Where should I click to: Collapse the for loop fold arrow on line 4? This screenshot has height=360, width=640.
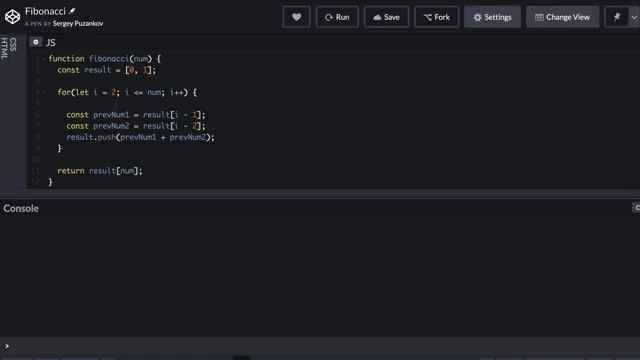(43, 93)
